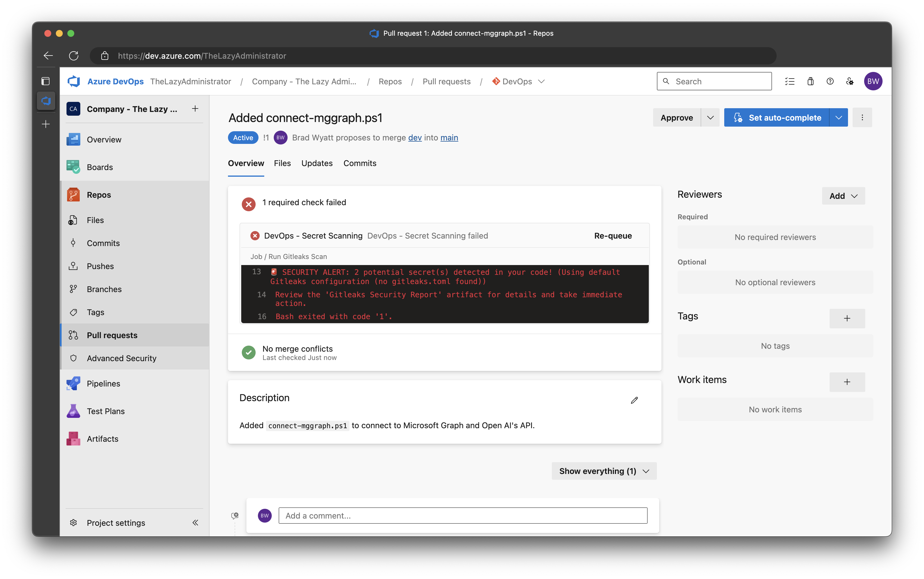Edit the description with pencil icon
The height and width of the screenshot is (579, 924).
coord(634,400)
